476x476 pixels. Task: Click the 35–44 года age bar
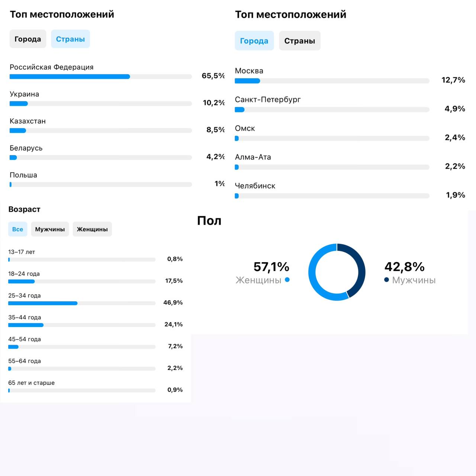(81, 325)
